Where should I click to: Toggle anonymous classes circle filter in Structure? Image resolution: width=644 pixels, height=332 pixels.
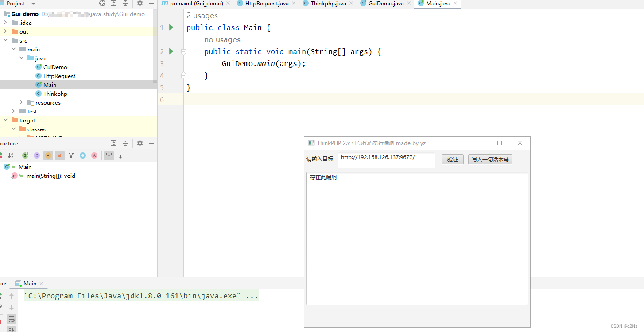83,156
